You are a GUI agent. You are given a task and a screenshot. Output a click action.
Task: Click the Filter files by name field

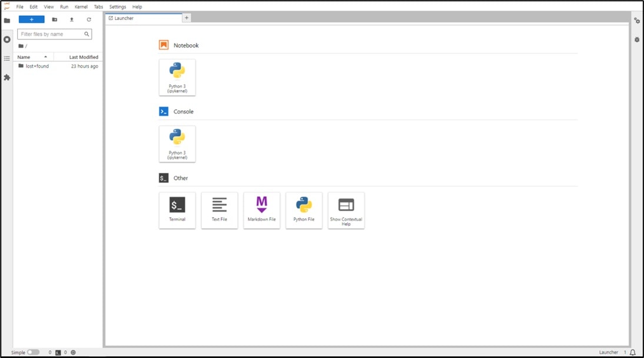click(54, 34)
